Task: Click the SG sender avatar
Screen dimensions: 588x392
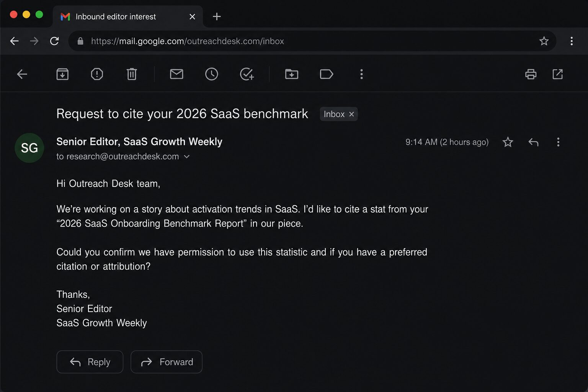Action: click(29, 148)
